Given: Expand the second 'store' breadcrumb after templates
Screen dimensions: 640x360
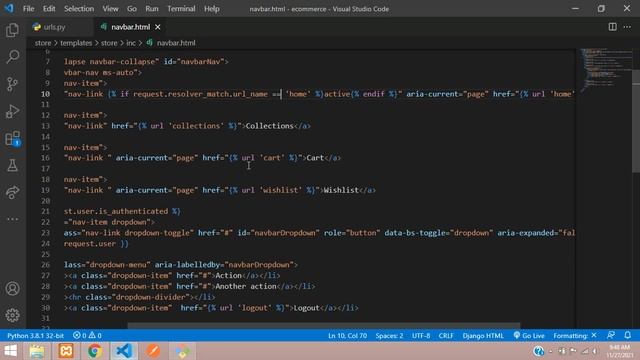Looking at the screenshot, I should [x=109, y=43].
